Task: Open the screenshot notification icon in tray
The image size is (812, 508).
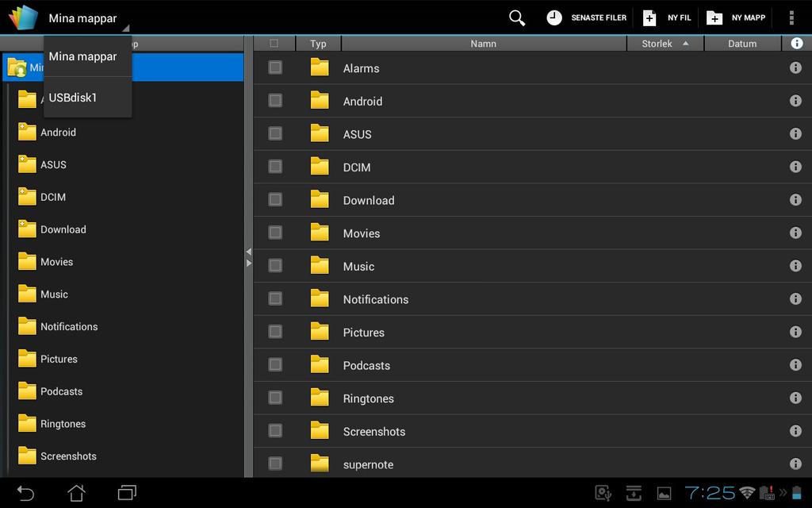Action: coord(664,493)
